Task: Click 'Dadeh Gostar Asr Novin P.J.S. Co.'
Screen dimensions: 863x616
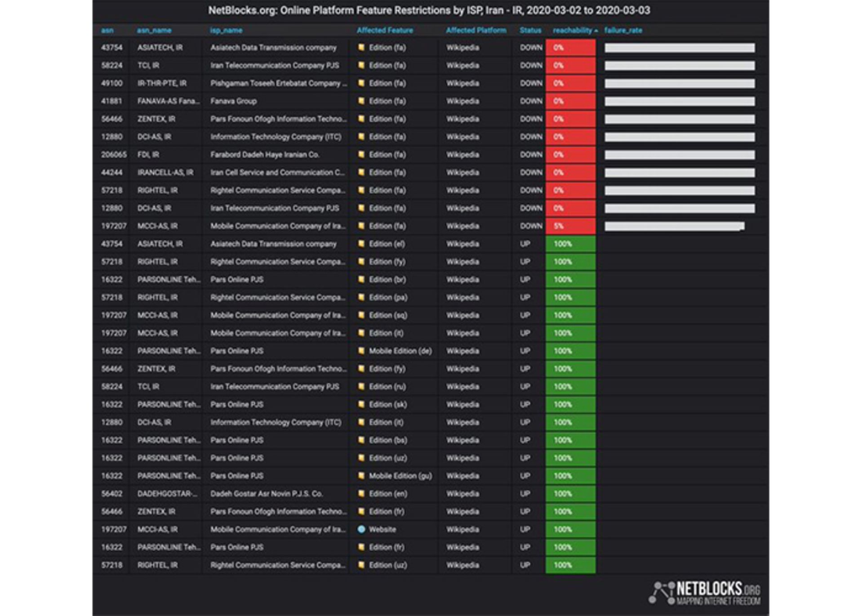Action: [x=267, y=493]
